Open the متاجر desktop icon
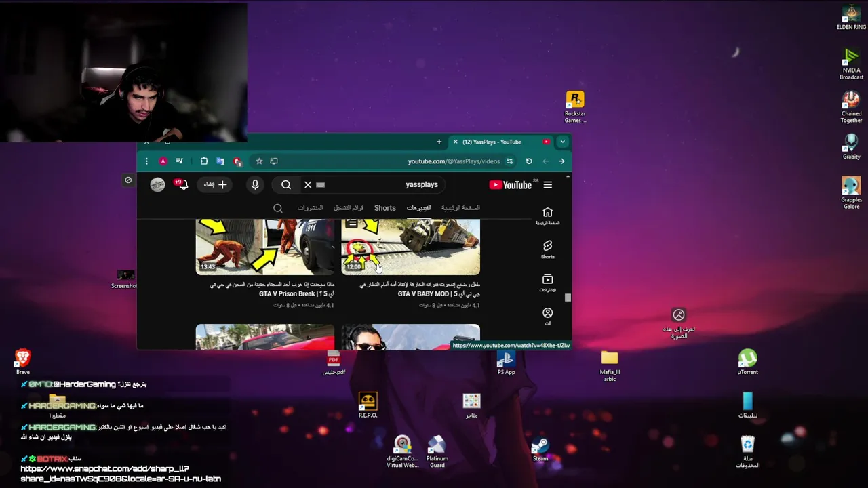Image resolution: width=868 pixels, height=488 pixels. 471,405
